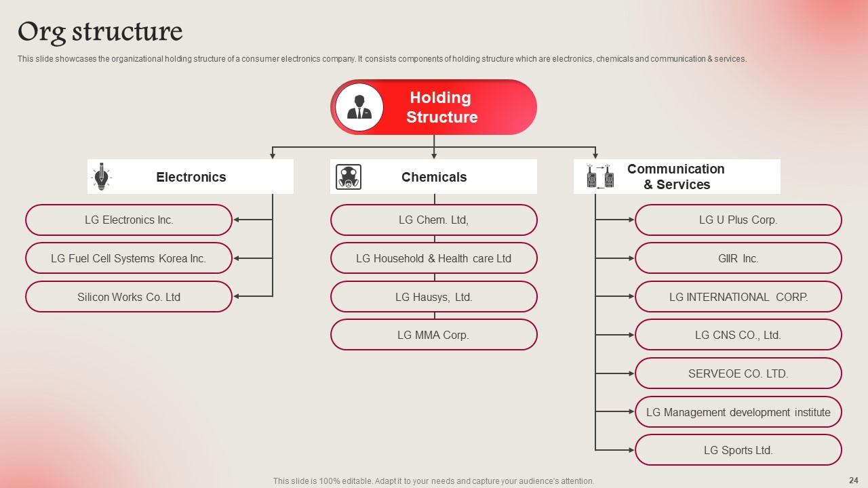Select the Chemicals category heading

(x=434, y=177)
